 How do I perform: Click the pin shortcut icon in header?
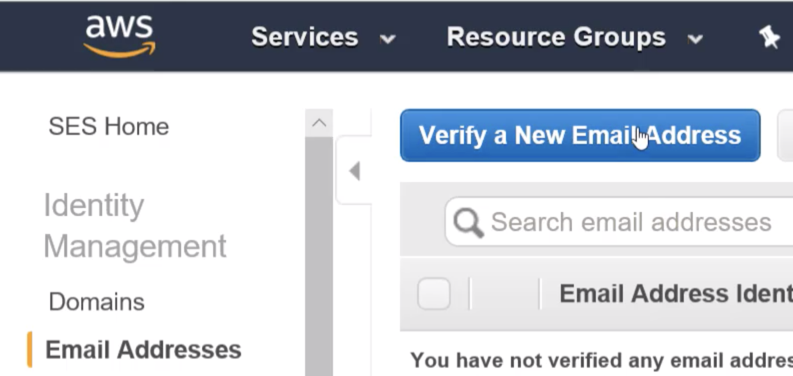[769, 37]
